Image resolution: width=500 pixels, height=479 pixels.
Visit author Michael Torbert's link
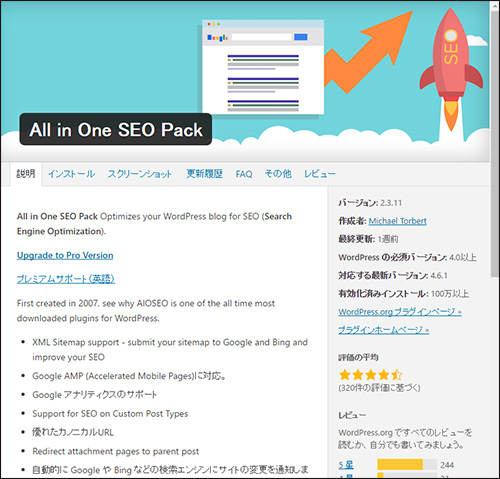tap(397, 221)
